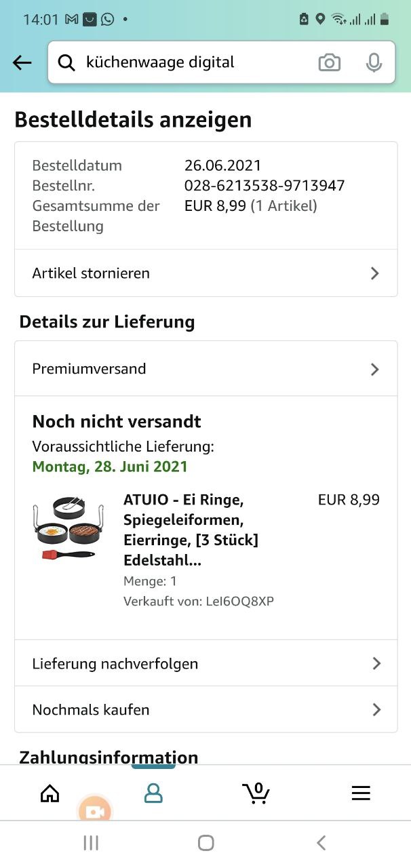Viewport: 411px width, 868px height.
Task: Open the shopping cart
Action: tap(256, 793)
